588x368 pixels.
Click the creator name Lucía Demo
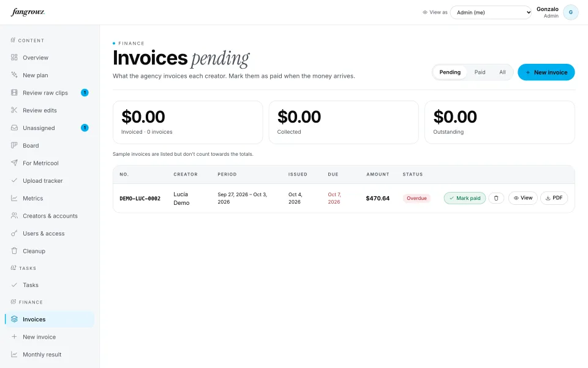click(x=181, y=198)
